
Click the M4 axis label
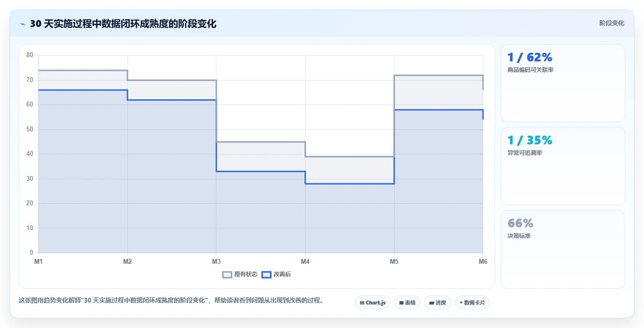pyautogui.click(x=305, y=261)
